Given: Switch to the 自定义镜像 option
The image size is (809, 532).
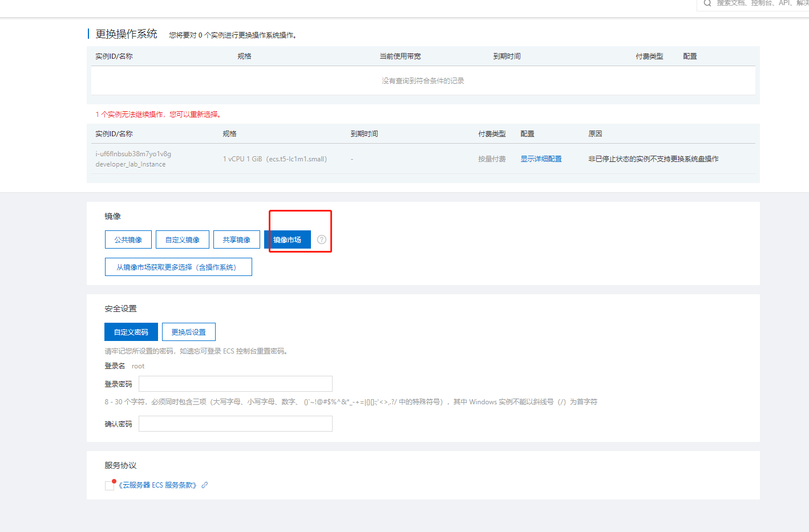Looking at the screenshot, I should [183, 239].
